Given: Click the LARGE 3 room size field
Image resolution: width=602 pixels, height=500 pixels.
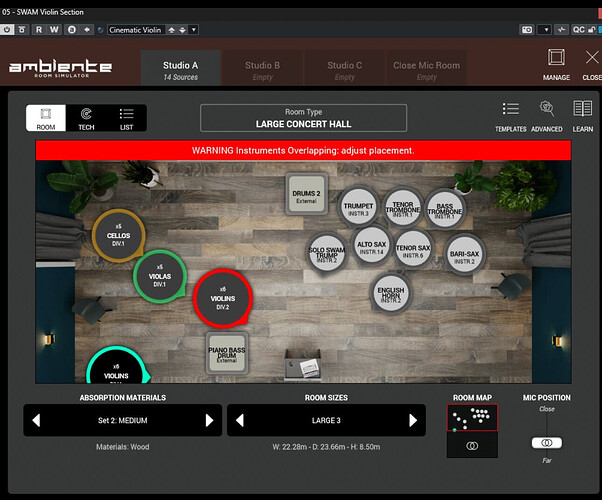Looking at the screenshot, I should [x=326, y=420].
